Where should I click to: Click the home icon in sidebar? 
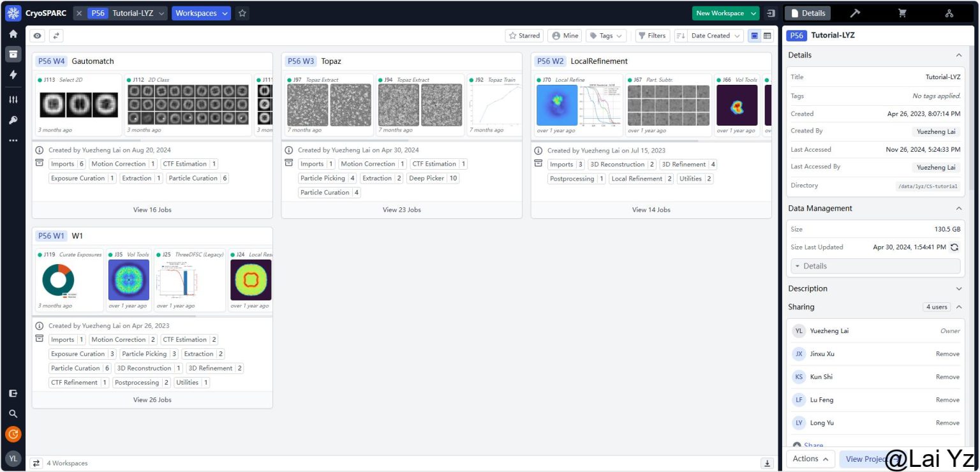13,34
